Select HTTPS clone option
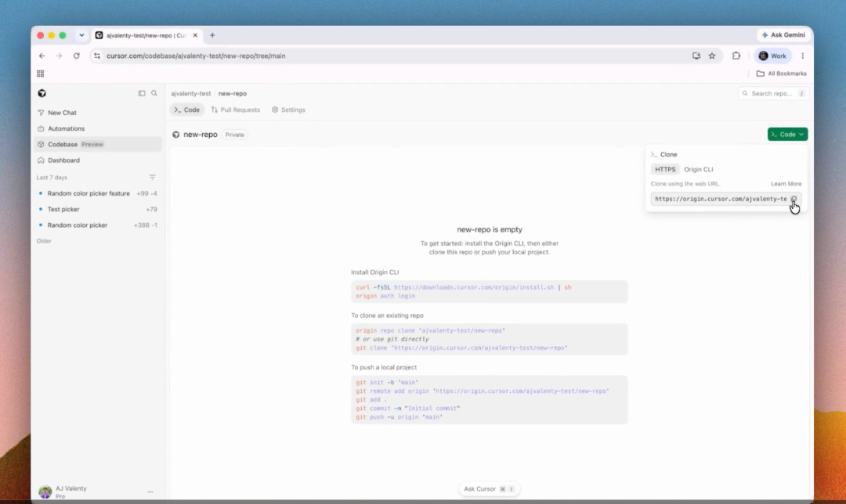This screenshot has width=846, height=504. tap(665, 169)
